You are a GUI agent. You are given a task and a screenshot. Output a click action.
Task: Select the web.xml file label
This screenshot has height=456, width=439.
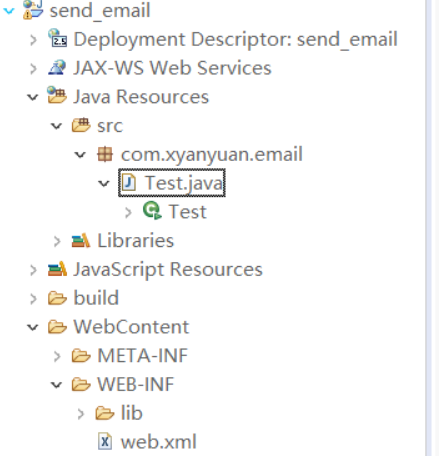coord(159,442)
